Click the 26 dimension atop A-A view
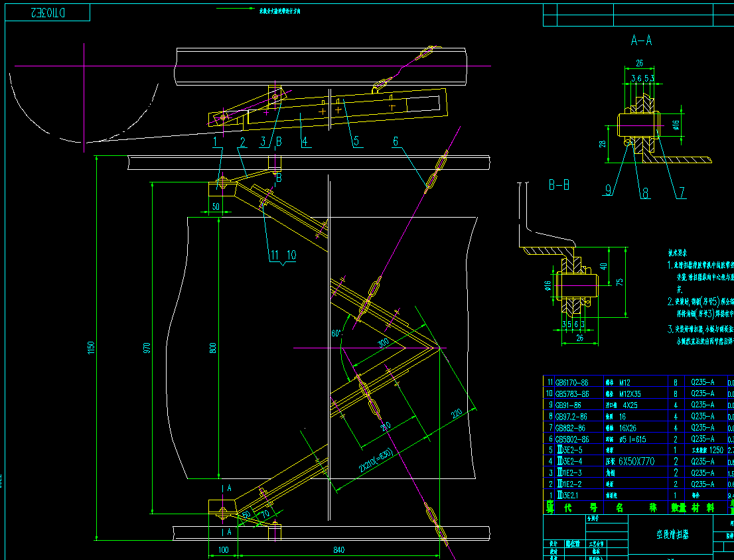The width and height of the screenshot is (734, 560). pyautogui.click(x=640, y=62)
